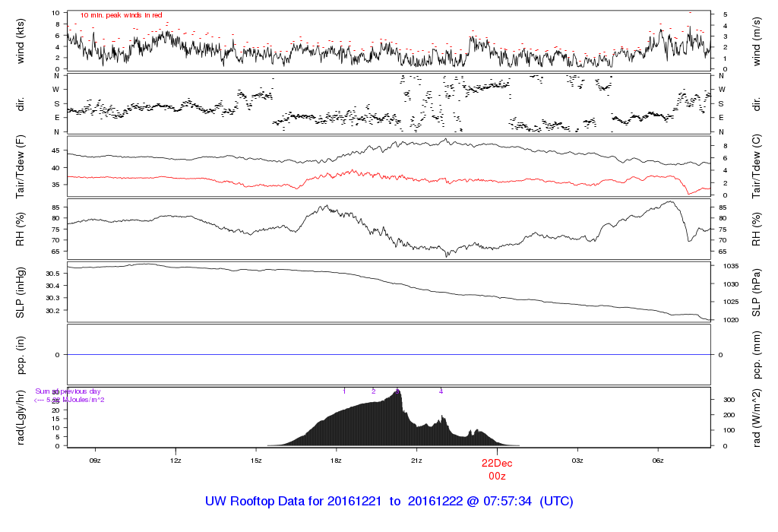The image size is (778, 532).
Task: Click the '09z' time tick label
Action: tap(95, 461)
